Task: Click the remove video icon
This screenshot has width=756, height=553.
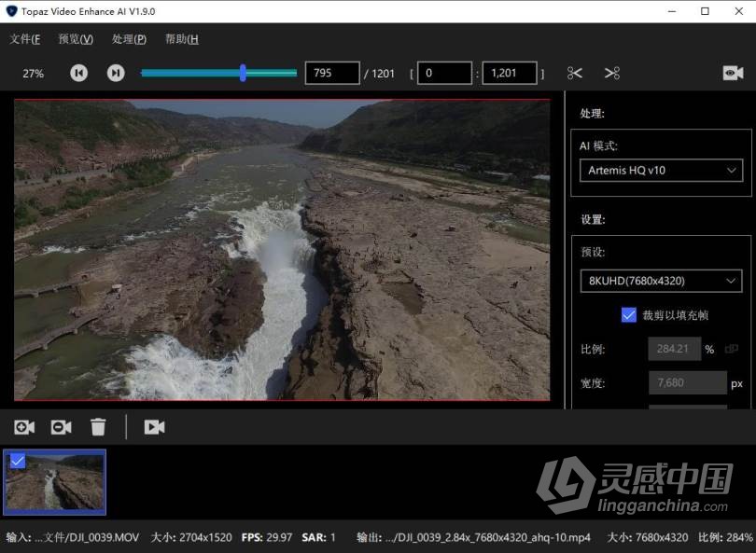Action: click(62, 427)
